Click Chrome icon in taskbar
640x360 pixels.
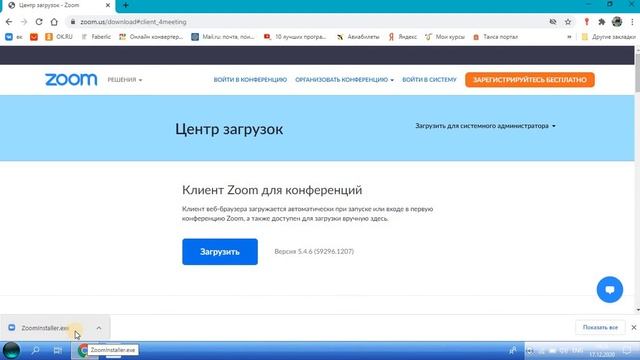click(x=84, y=350)
